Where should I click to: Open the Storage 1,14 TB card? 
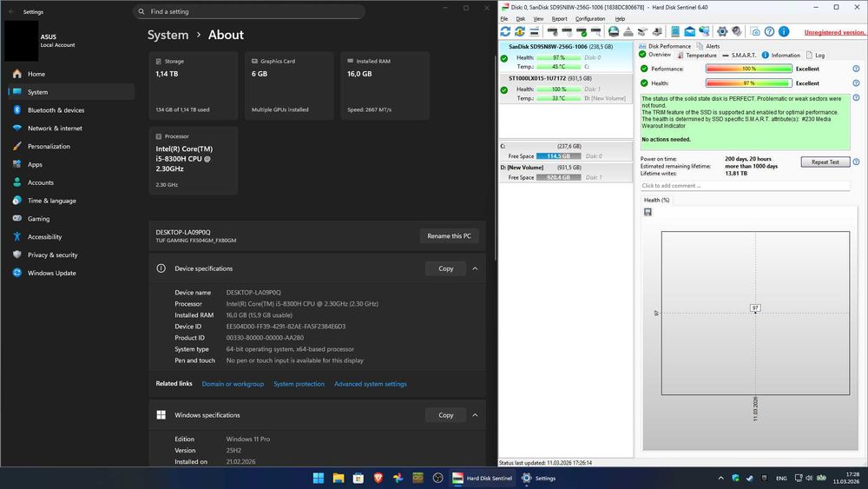pyautogui.click(x=194, y=85)
